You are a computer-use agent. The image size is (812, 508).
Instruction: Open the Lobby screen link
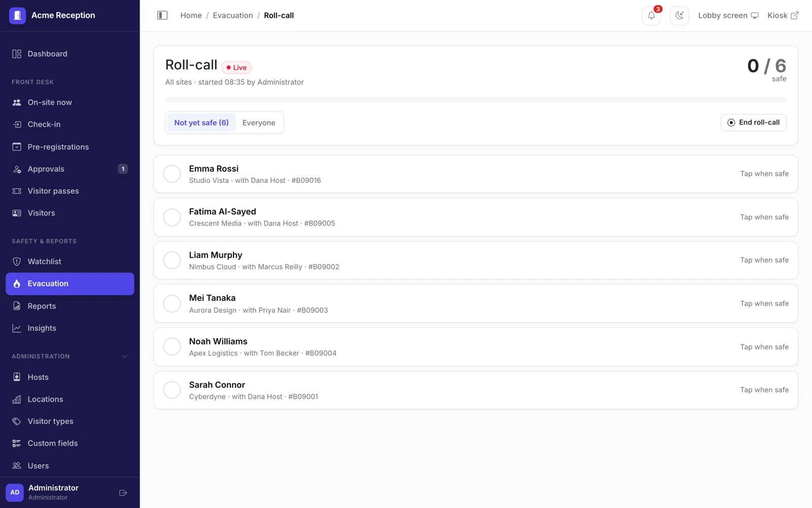tap(728, 15)
